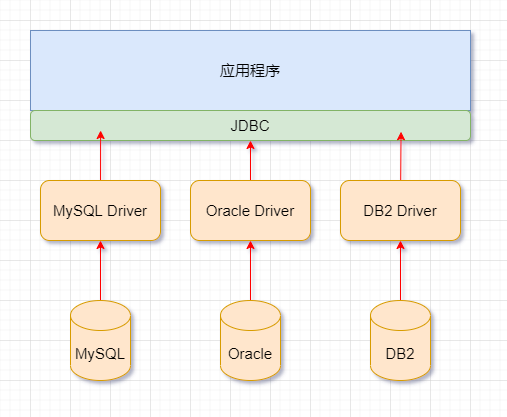
Task: Click the Oracle Driver rounded box
Action: pyautogui.click(x=250, y=210)
